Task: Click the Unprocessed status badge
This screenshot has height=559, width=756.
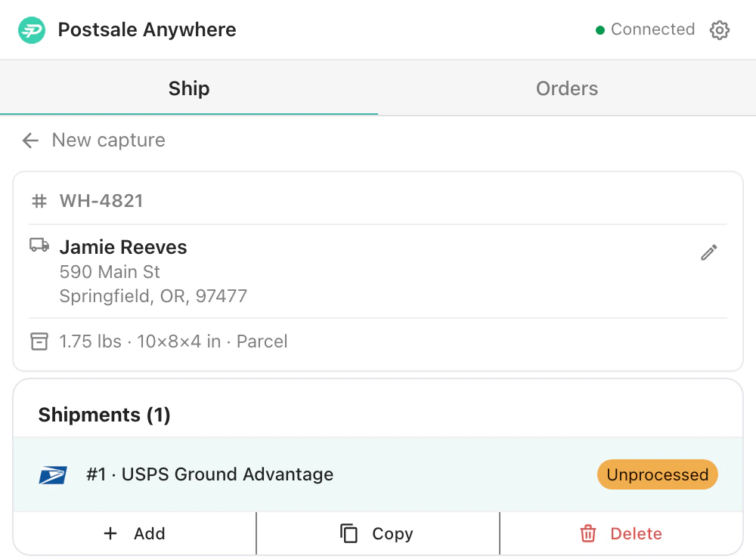Action: (658, 474)
